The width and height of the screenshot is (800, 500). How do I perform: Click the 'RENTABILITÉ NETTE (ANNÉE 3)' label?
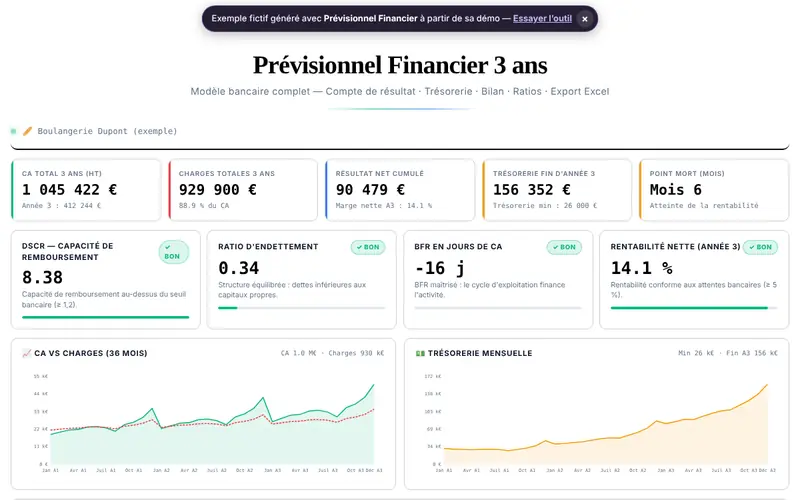click(x=675, y=246)
